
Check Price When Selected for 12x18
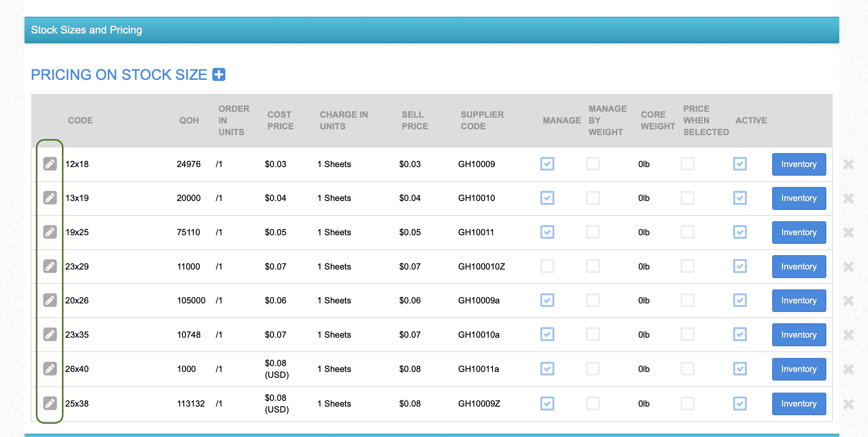tap(687, 164)
